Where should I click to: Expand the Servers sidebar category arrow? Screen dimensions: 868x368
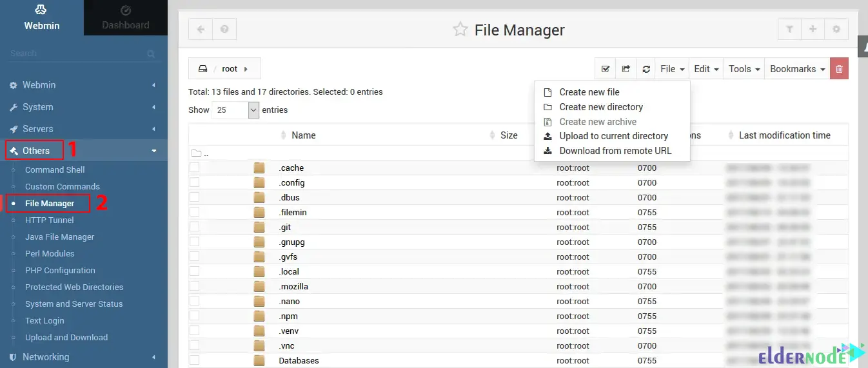point(153,129)
